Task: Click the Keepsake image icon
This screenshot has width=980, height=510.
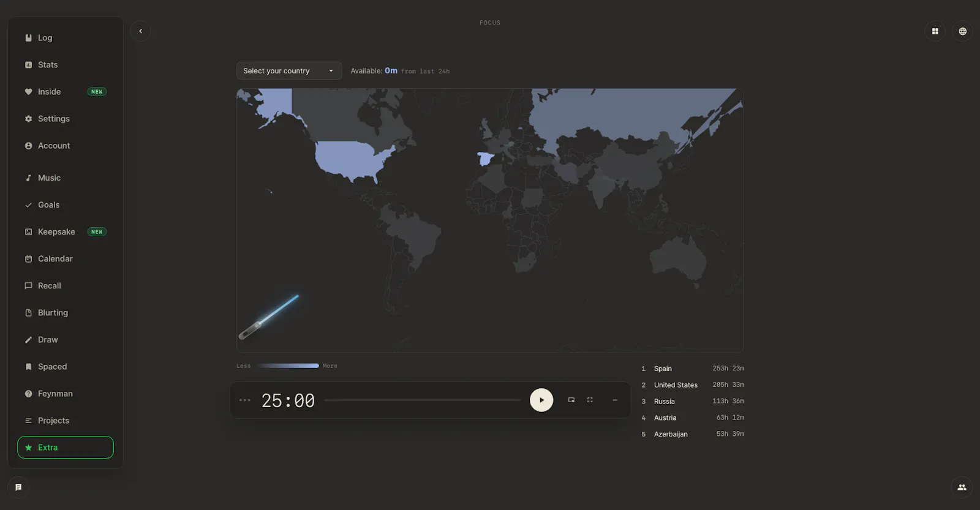Action: 28,232
